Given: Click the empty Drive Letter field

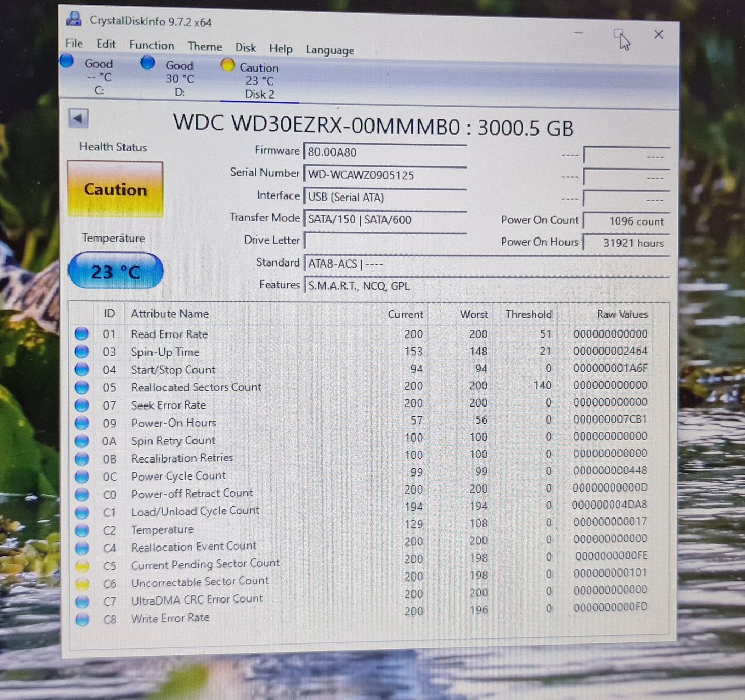Looking at the screenshot, I should click(385, 241).
